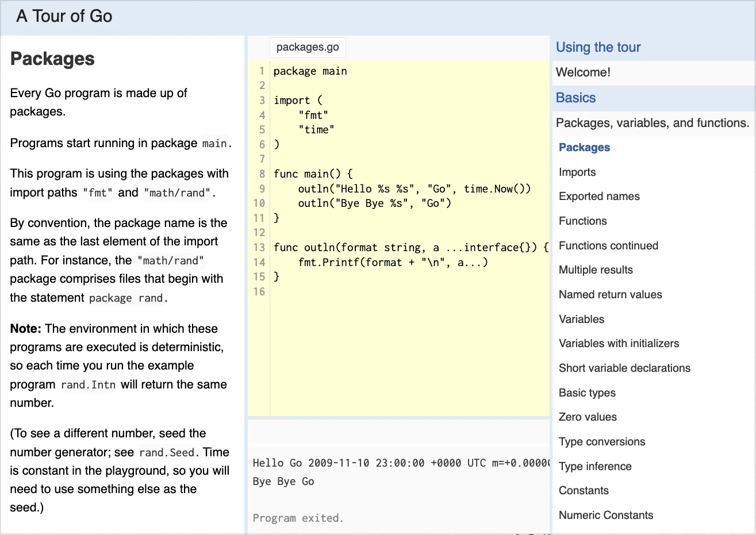
Task: Open the Functions lesson
Action: [x=582, y=221]
